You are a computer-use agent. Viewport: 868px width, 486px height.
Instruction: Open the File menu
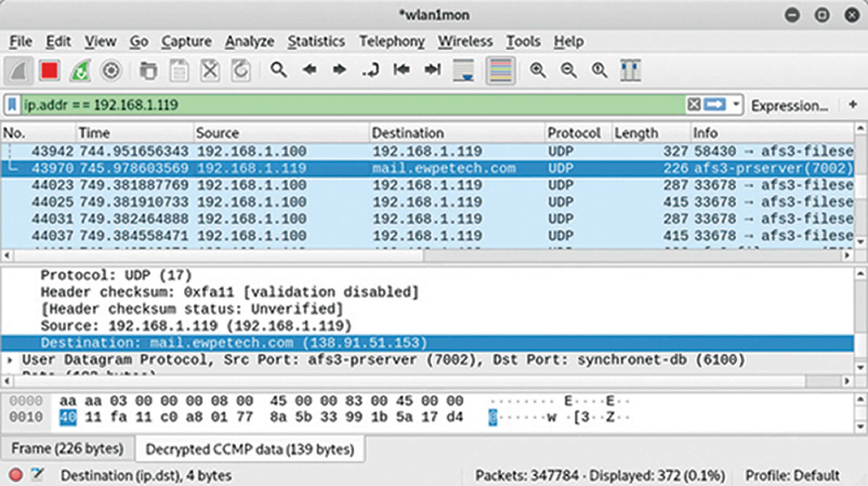(21, 42)
